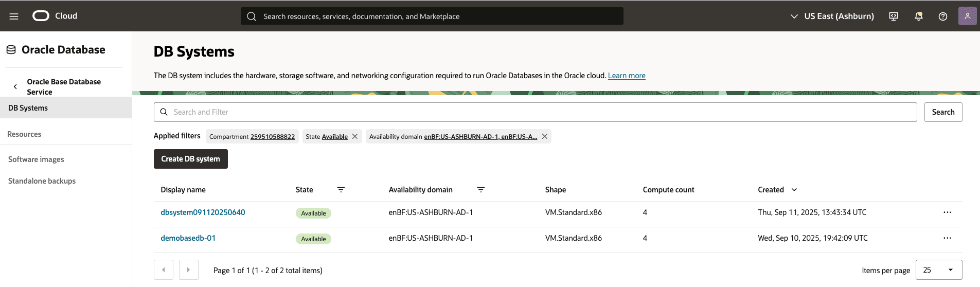Open actions menu for dbsystem091120250640 row
This screenshot has width=980, height=287.
[947, 212]
